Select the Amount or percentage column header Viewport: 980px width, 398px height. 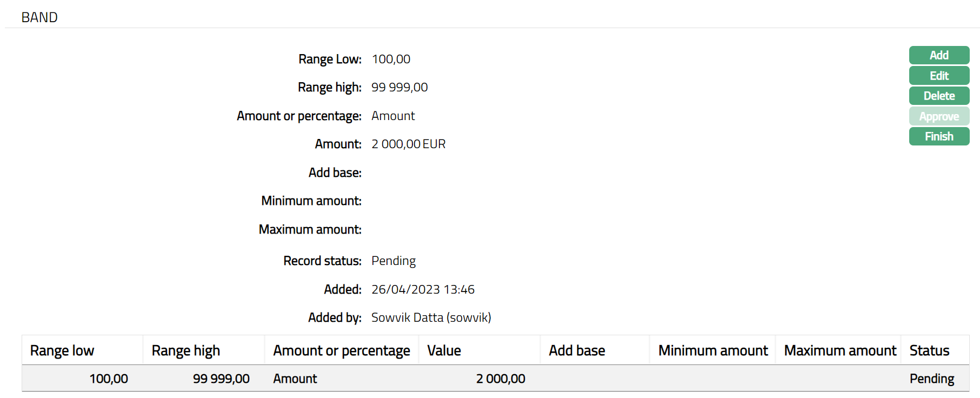(x=341, y=350)
